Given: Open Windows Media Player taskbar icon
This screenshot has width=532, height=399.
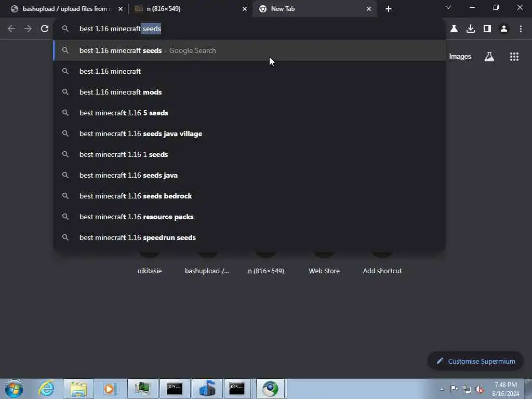Looking at the screenshot, I should tap(110, 389).
